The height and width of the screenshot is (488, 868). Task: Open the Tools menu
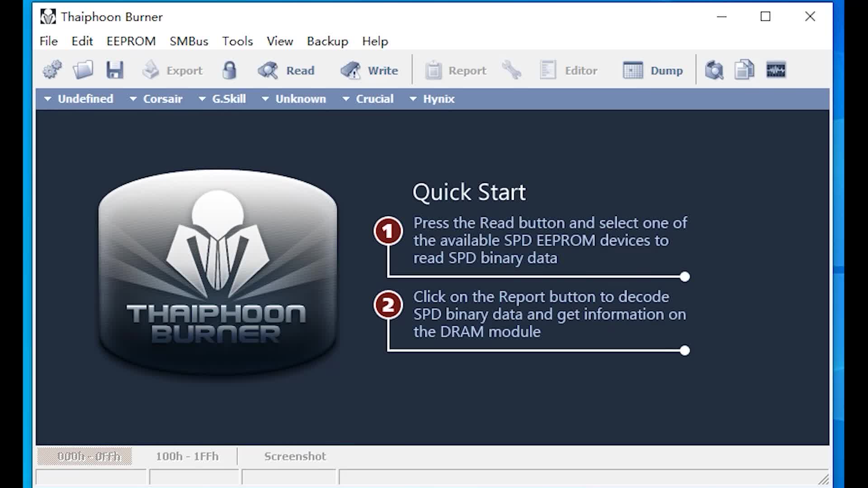tap(237, 41)
